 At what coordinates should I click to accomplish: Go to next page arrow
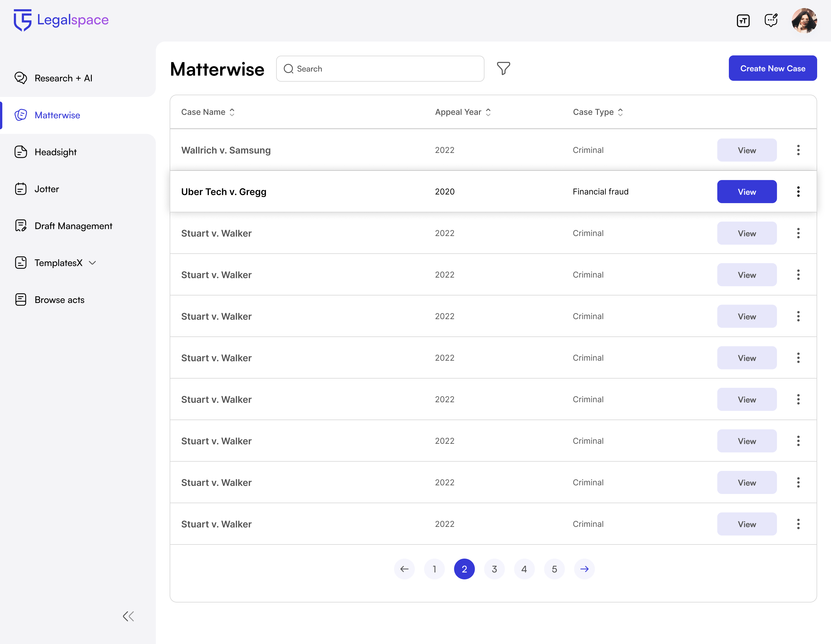coord(584,569)
